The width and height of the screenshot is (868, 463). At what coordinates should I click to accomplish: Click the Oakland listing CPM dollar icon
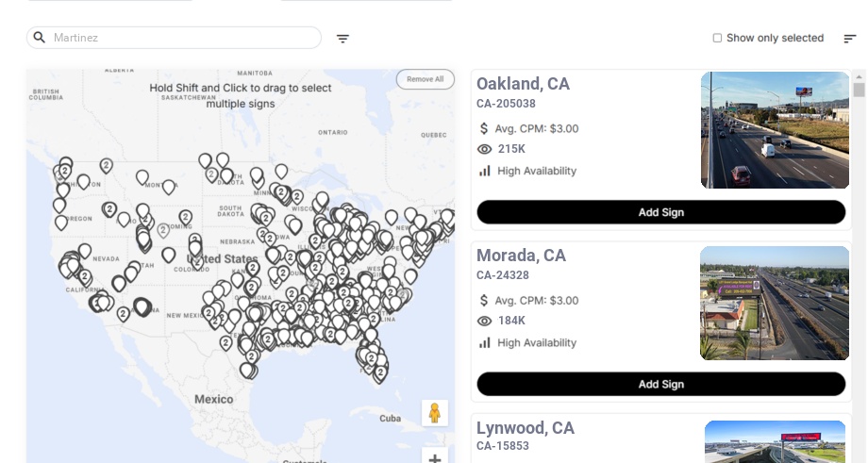coord(484,128)
